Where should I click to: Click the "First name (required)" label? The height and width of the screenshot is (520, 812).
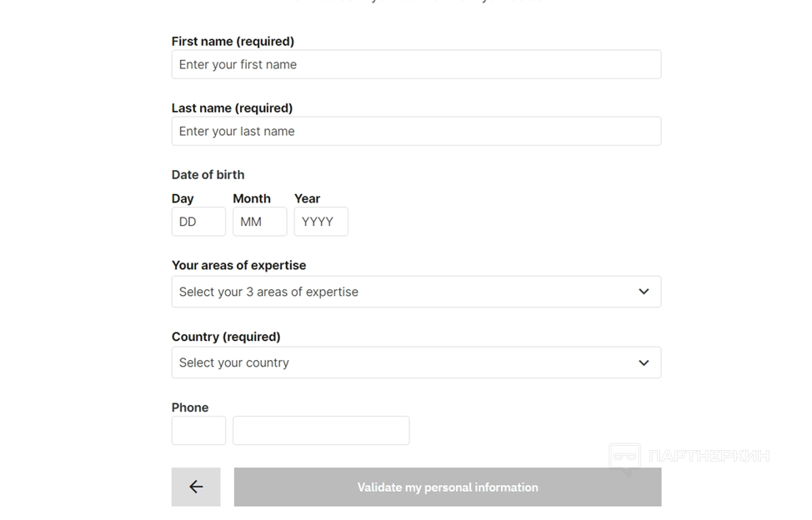point(233,41)
